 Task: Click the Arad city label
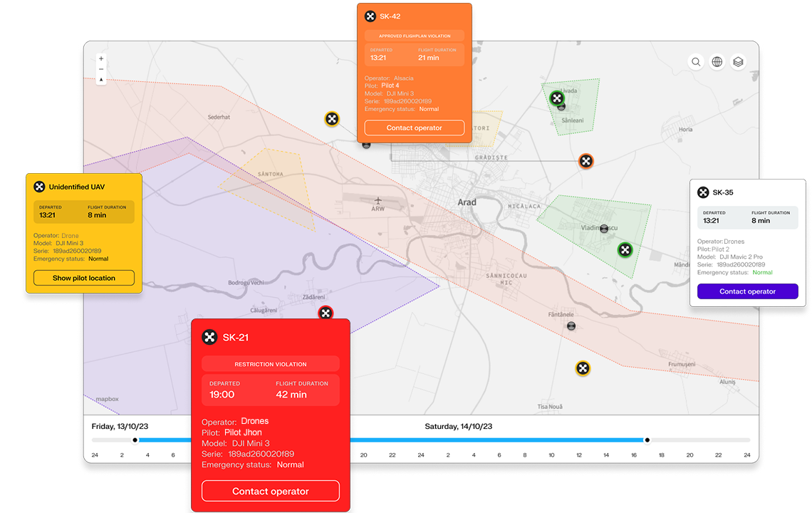467,202
